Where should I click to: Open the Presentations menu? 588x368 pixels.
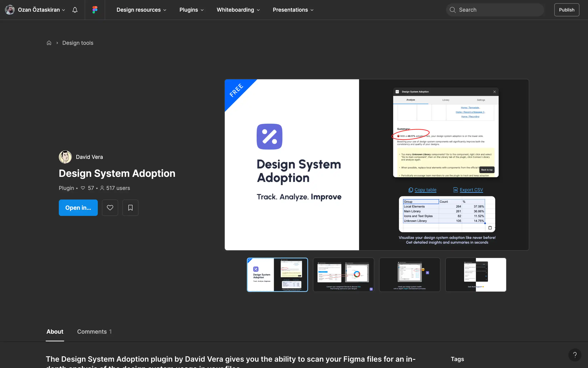[293, 10]
